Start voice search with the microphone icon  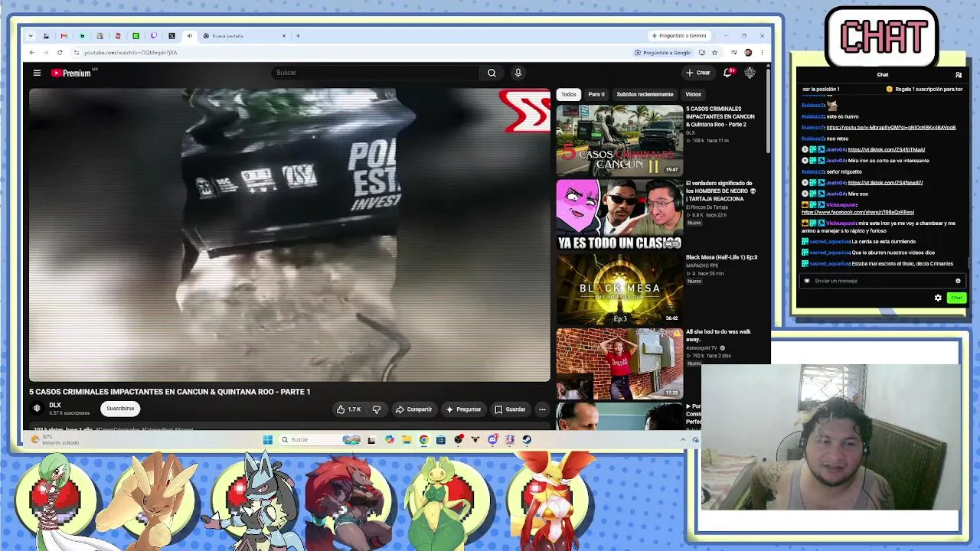pyautogui.click(x=518, y=73)
